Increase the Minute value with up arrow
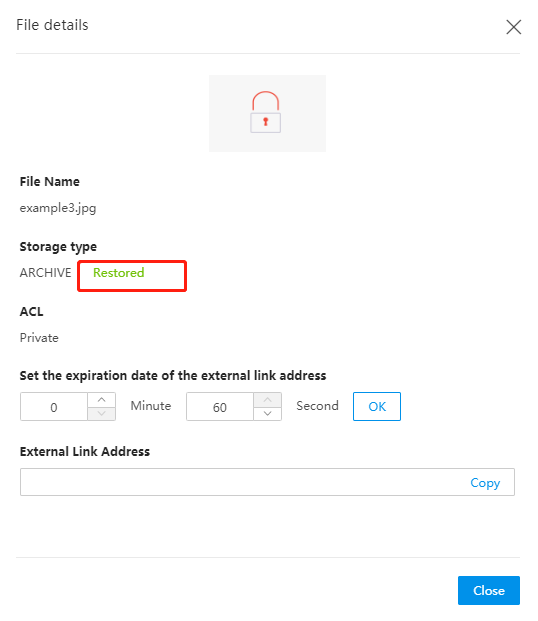 (101, 400)
